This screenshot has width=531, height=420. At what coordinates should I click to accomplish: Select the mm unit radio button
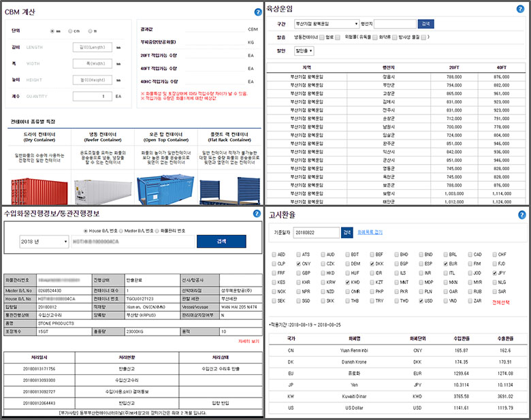pyautogui.click(x=52, y=31)
